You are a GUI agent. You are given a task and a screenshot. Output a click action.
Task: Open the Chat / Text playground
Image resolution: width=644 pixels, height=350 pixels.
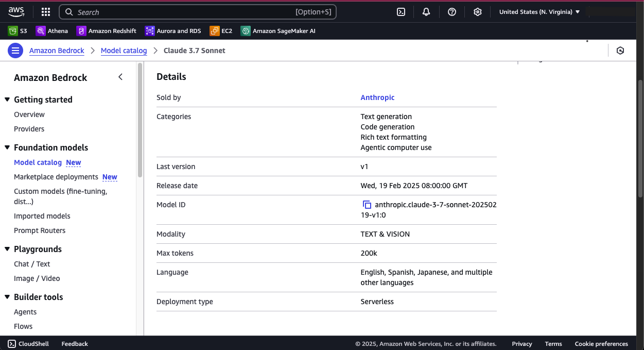click(x=32, y=264)
